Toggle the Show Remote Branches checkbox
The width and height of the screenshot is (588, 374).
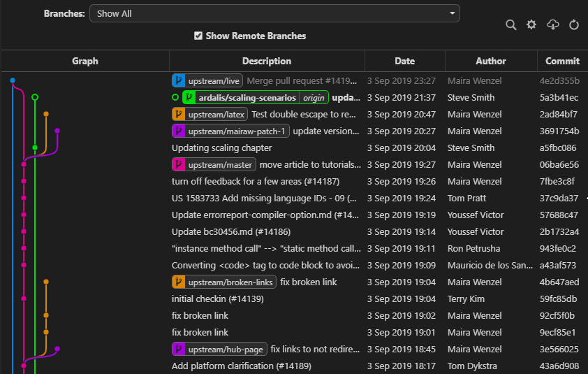click(x=198, y=36)
